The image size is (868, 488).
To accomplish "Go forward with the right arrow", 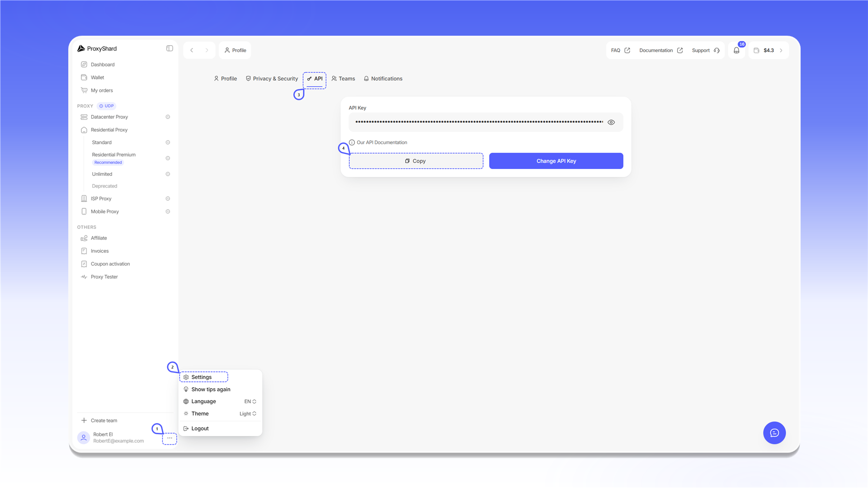I will coord(207,50).
